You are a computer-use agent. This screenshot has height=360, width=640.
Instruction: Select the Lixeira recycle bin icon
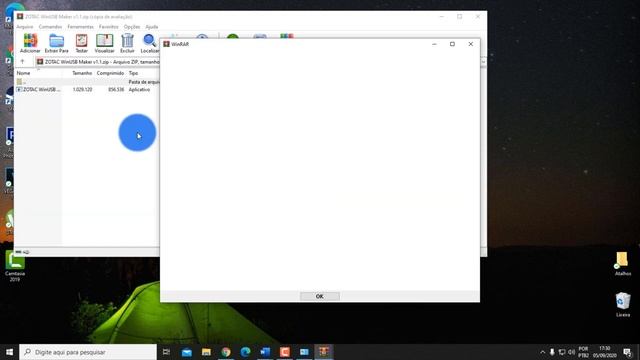pos(623,304)
